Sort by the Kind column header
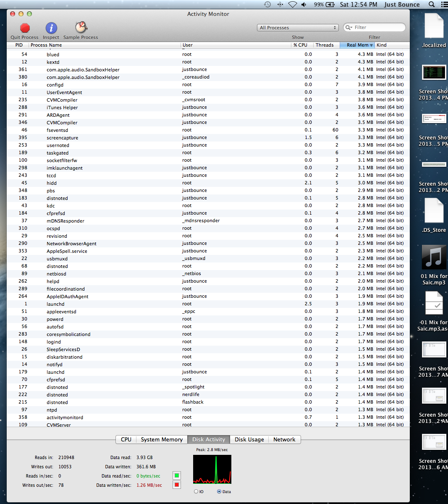 [392, 45]
